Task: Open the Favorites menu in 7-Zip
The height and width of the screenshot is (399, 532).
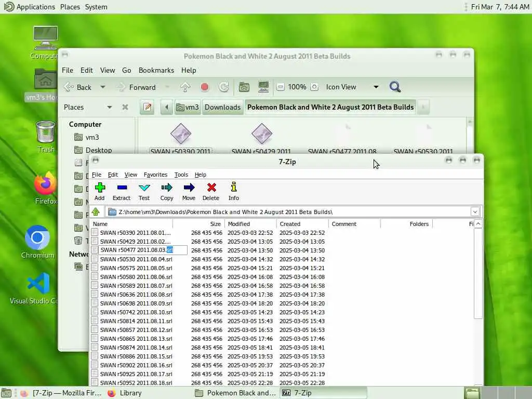Action: pos(155,175)
